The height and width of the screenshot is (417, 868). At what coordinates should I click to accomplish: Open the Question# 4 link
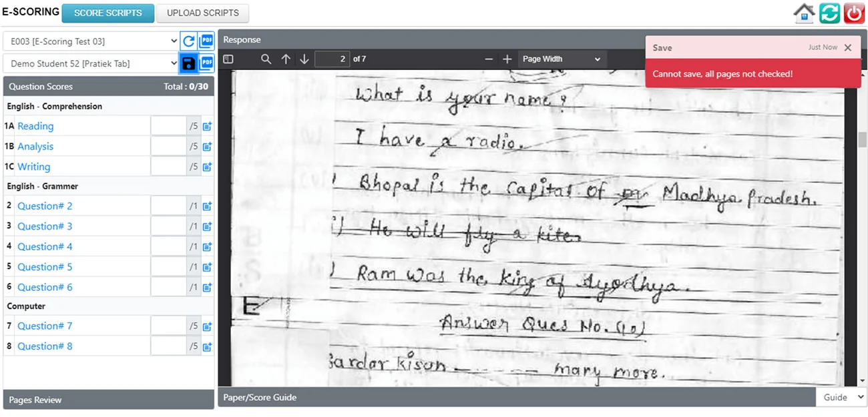(x=45, y=246)
